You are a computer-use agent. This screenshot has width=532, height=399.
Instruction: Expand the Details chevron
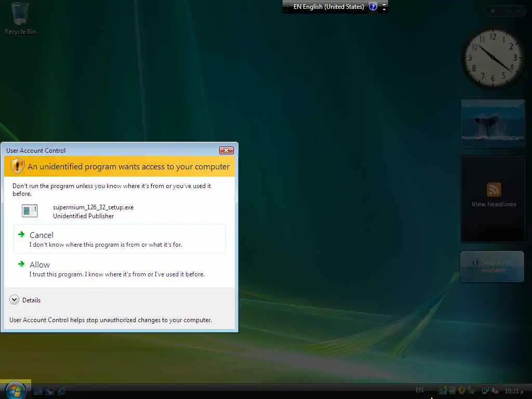(x=14, y=300)
